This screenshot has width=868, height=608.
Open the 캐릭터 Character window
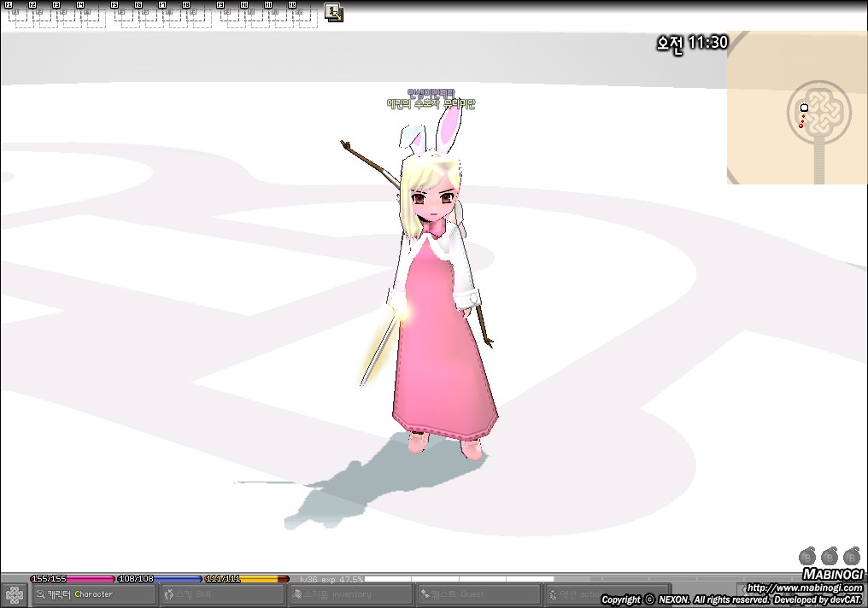pos(94,594)
